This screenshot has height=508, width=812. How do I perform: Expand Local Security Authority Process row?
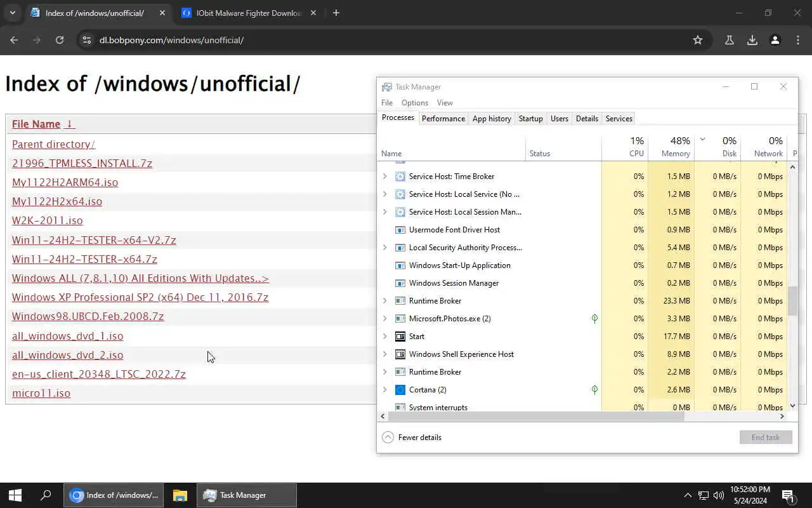(x=384, y=248)
